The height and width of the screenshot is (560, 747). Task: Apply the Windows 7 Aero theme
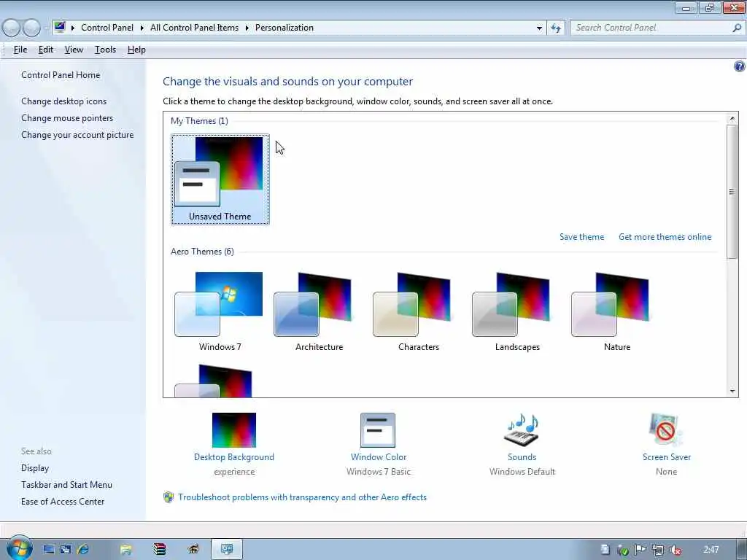[220, 311]
